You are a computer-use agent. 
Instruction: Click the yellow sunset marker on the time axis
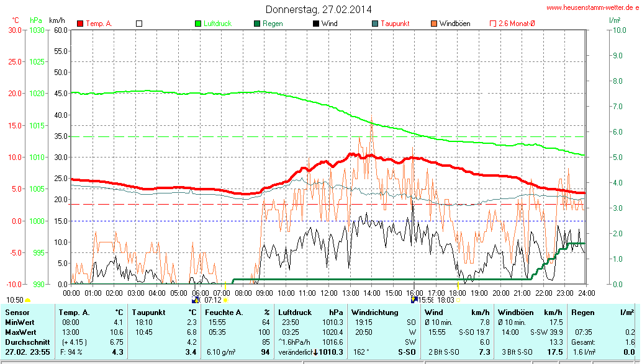pyautogui.click(x=458, y=285)
